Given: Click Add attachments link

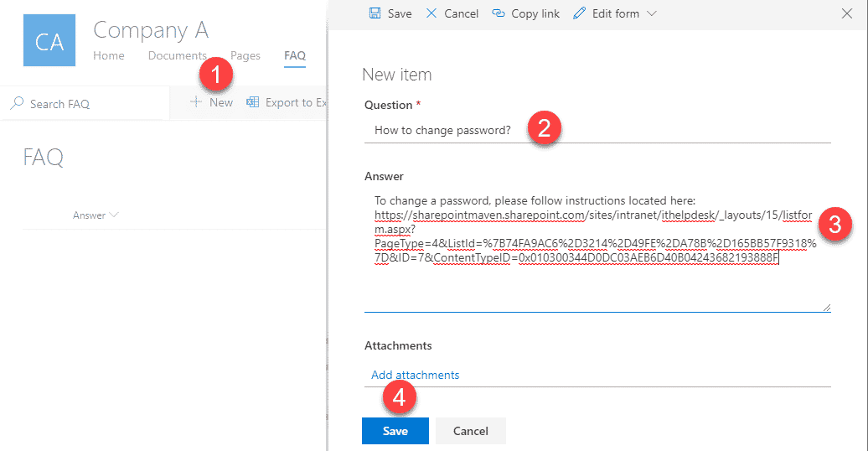Looking at the screenshot, I should coord(416,375).
